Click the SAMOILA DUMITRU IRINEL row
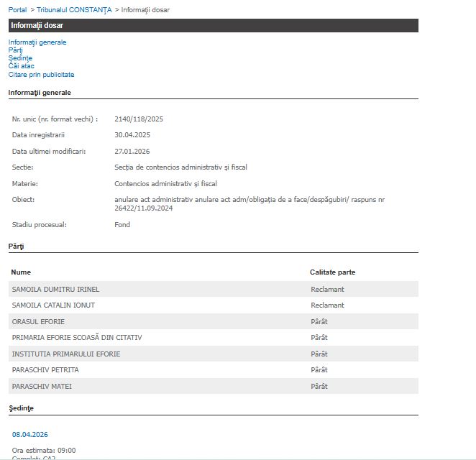The width and height of the screenshot is (476, 460). point(55,289)
